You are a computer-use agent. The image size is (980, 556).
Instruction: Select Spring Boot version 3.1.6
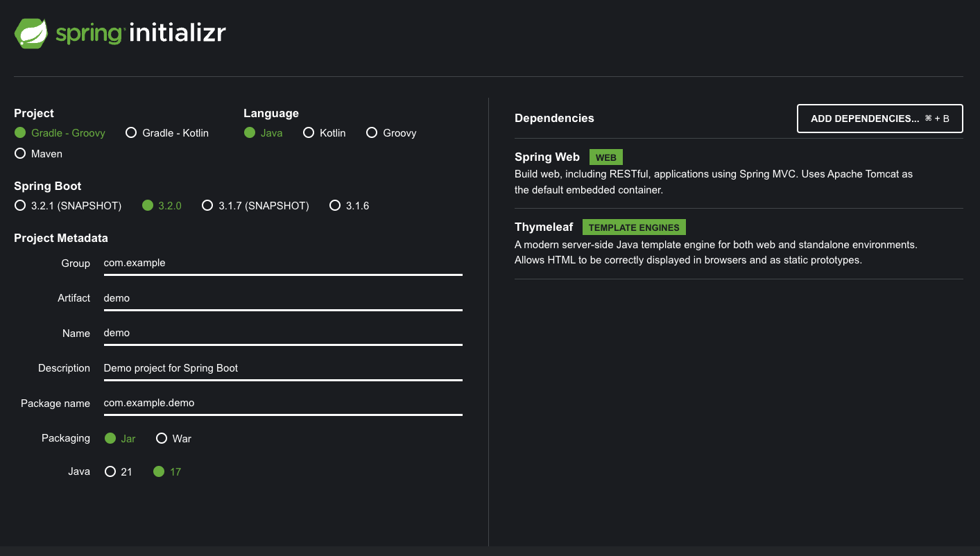click(350, 205)
